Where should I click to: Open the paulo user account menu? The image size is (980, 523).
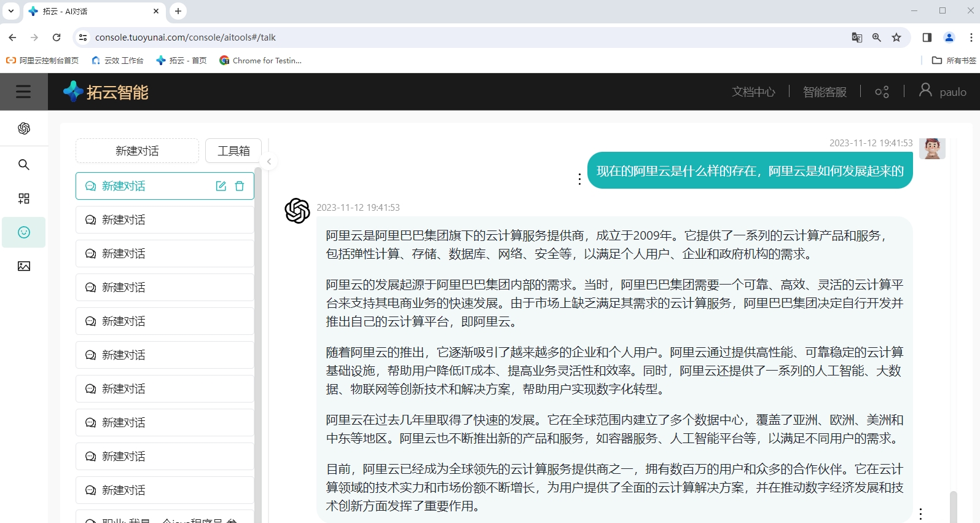(943, 92)
